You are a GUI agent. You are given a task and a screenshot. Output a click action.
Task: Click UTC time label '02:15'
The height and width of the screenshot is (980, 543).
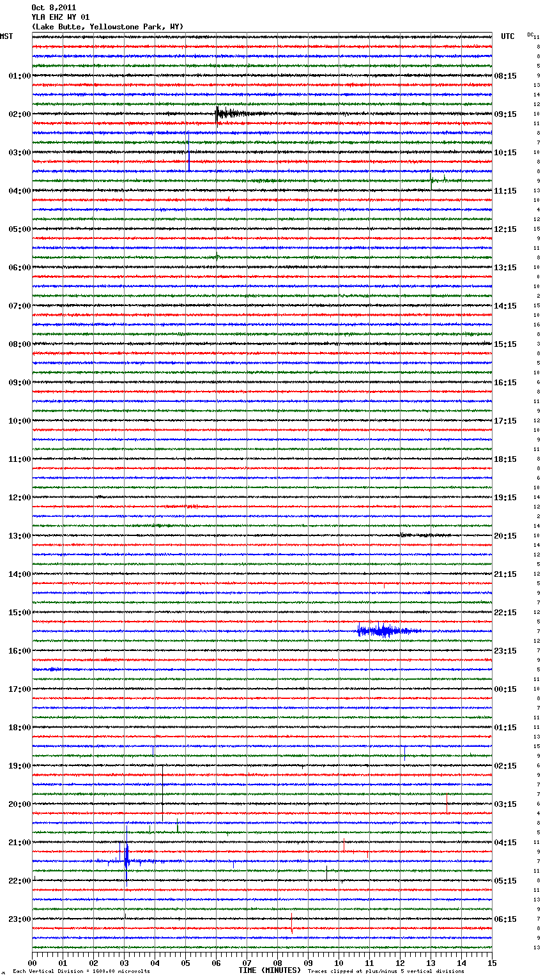click(505, 766)
